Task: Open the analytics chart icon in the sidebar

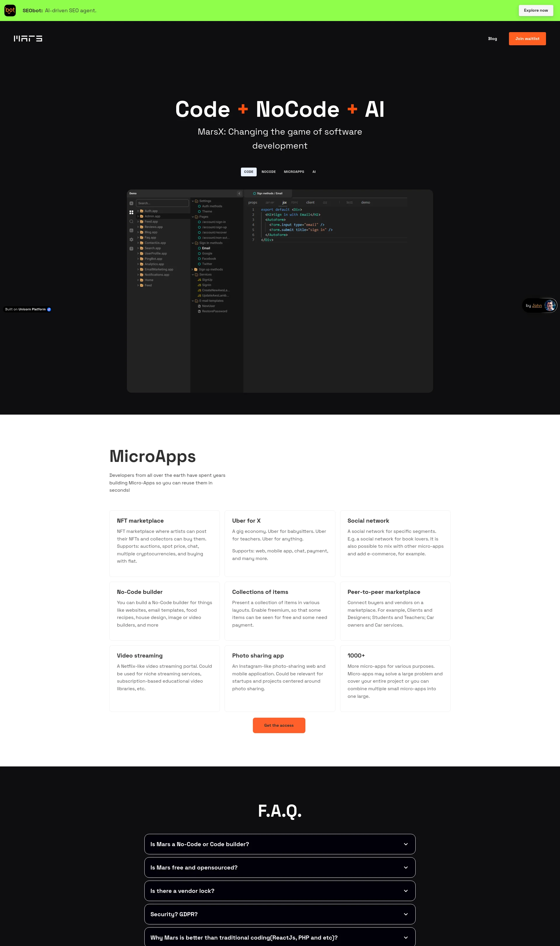Action: [131, 231]
